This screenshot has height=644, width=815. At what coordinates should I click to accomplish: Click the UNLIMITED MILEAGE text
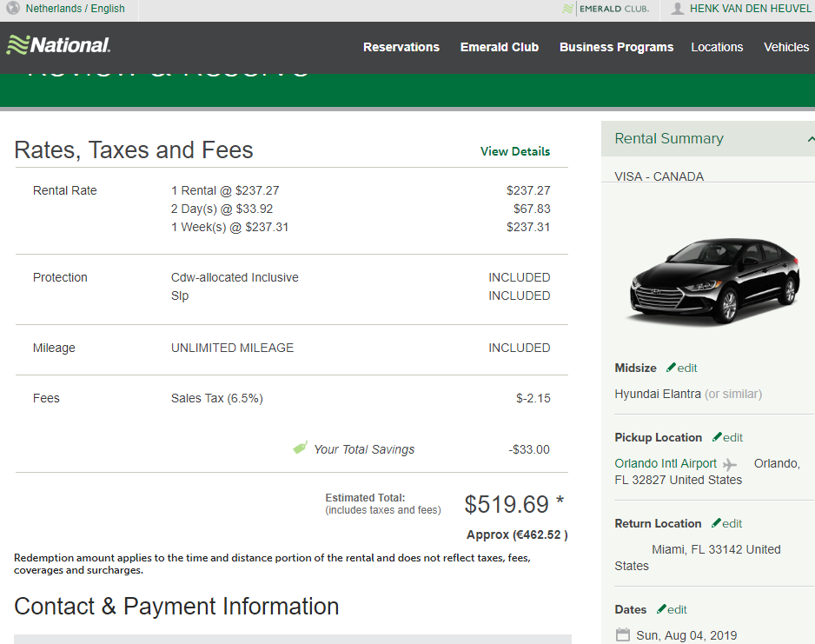(x=232, y=348)
